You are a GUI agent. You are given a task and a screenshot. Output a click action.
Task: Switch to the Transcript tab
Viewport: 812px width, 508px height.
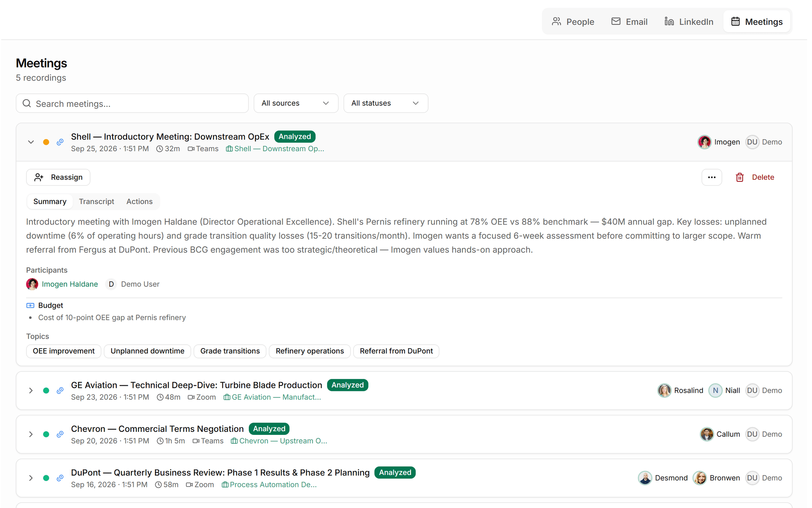click(x=96, y=202)
